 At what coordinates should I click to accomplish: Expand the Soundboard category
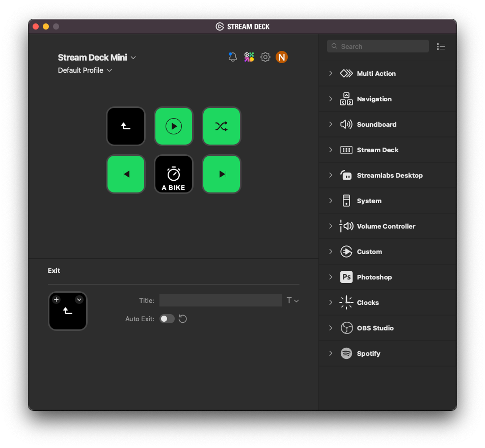330,124
